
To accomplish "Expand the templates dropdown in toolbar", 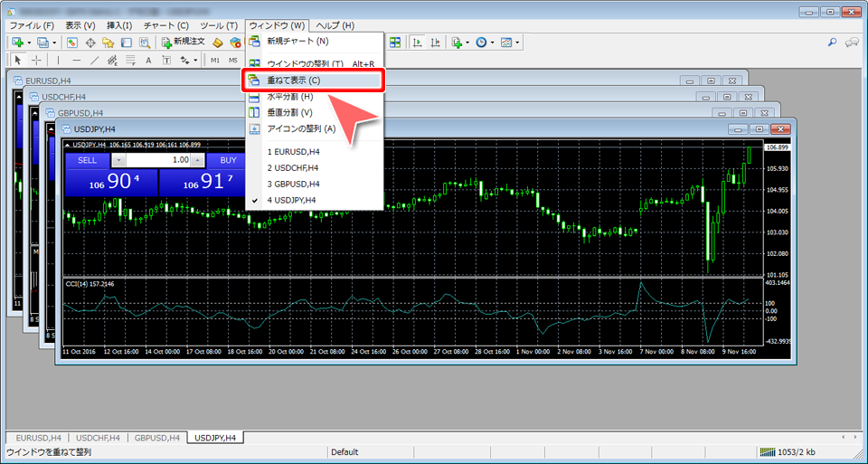I will pyautogui.click(x=518, y=42).
